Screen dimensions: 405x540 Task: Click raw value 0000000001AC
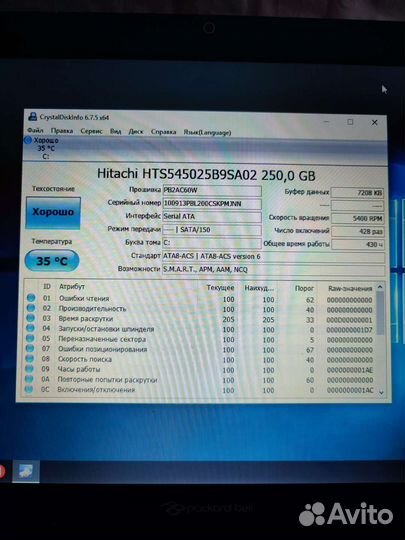[x=350, y=391]
